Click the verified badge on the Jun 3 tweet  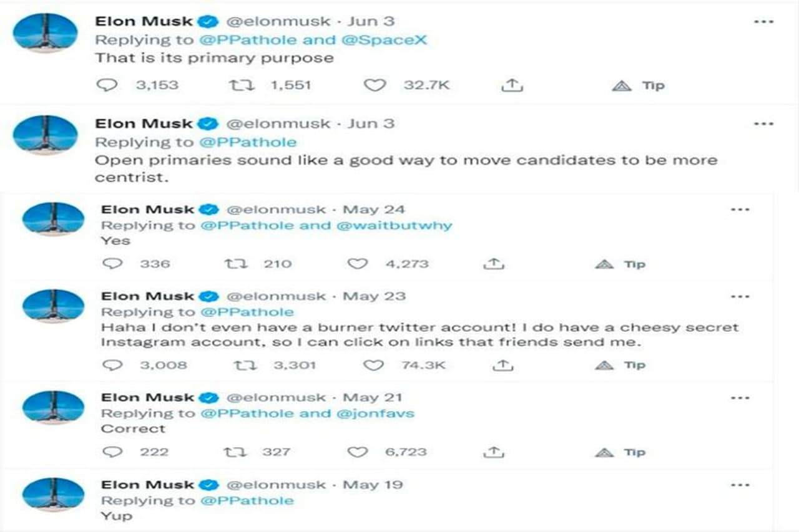click(x=208, y=21)
